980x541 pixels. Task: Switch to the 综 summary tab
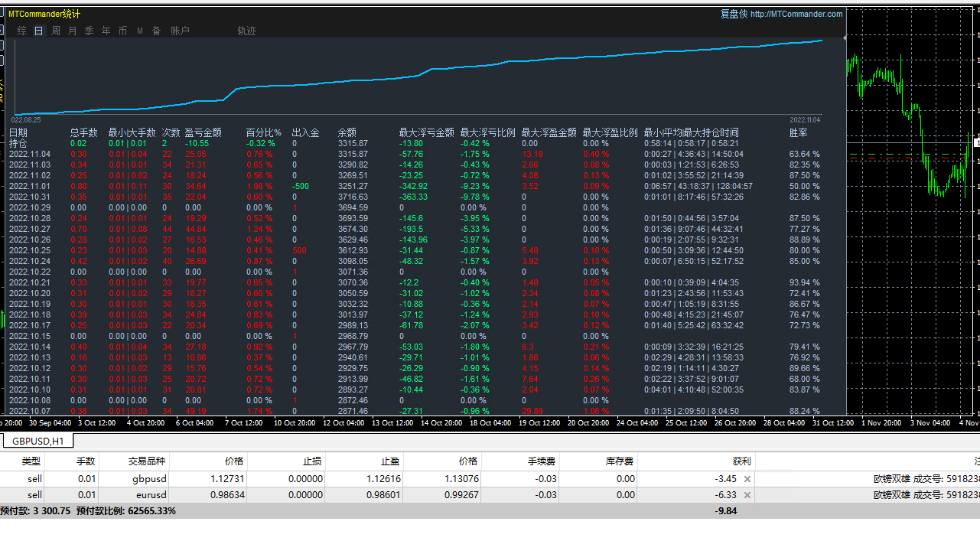[x=21, y=31]
